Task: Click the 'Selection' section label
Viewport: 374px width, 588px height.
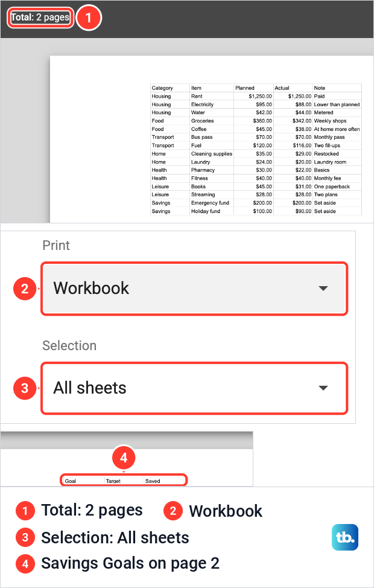Action: pyautogui.click(x=69, y=345)
